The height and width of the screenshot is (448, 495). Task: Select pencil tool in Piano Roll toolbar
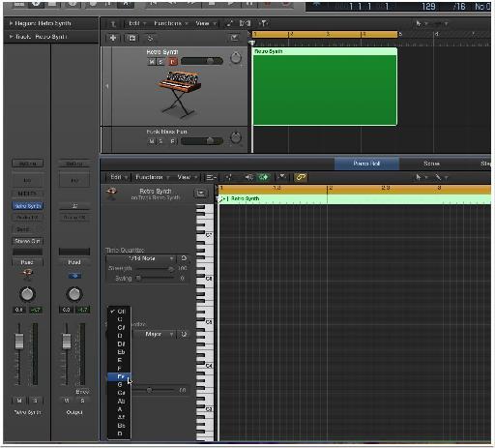(438, 177)
